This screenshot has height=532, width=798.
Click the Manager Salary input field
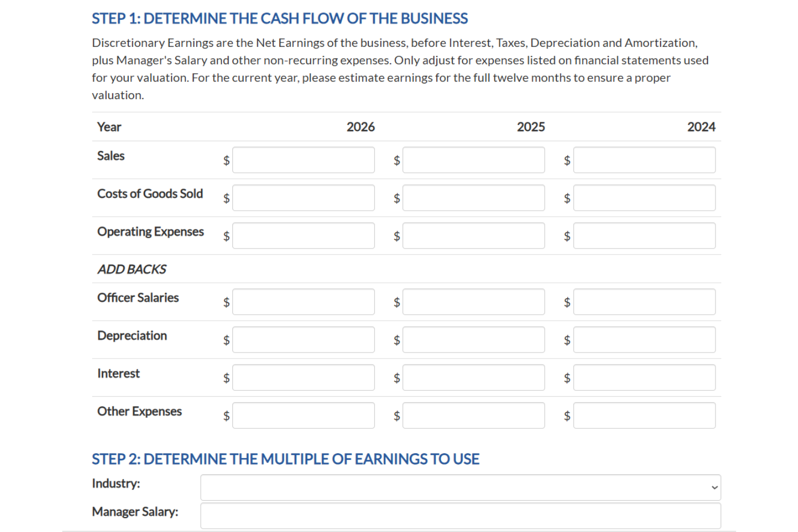tap(460, 516)
